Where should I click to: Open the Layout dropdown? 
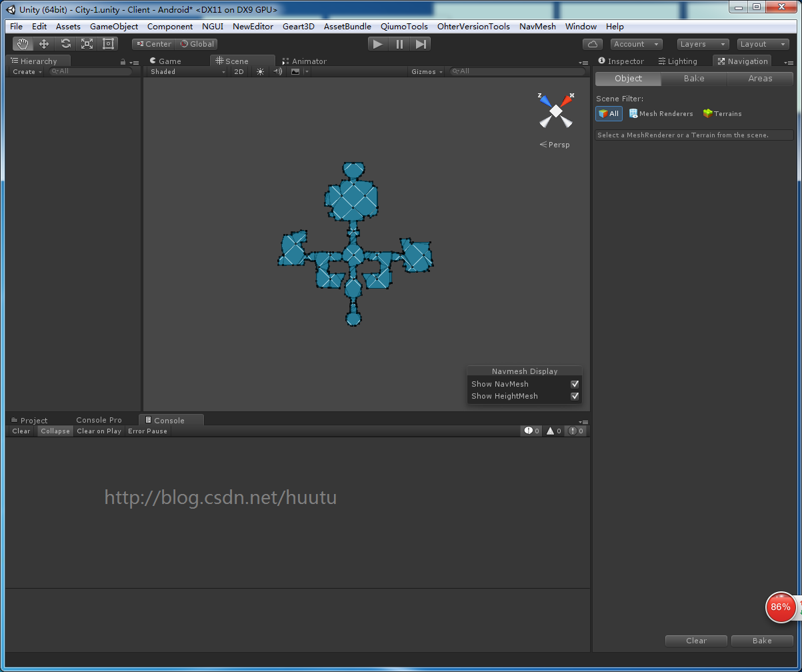coord(762,43)
